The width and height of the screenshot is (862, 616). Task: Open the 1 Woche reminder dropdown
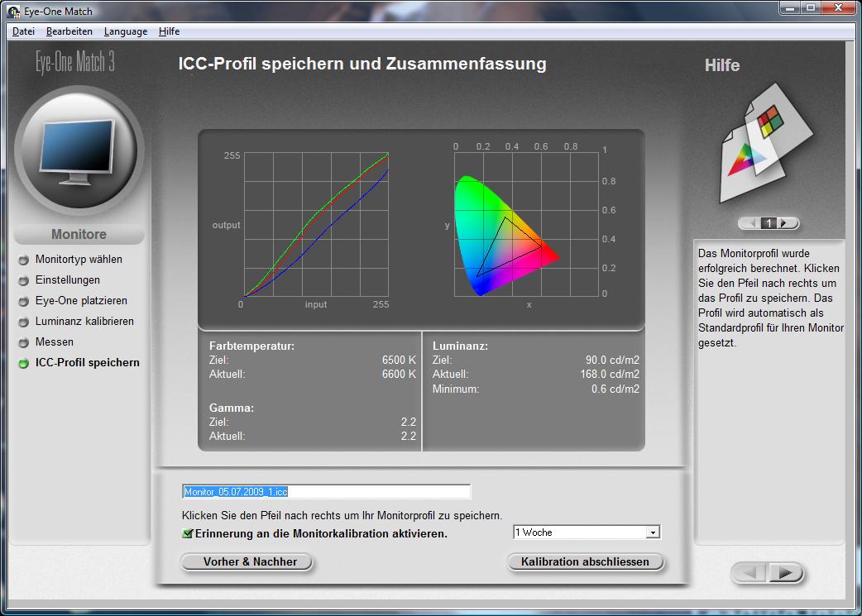point(652,532)
